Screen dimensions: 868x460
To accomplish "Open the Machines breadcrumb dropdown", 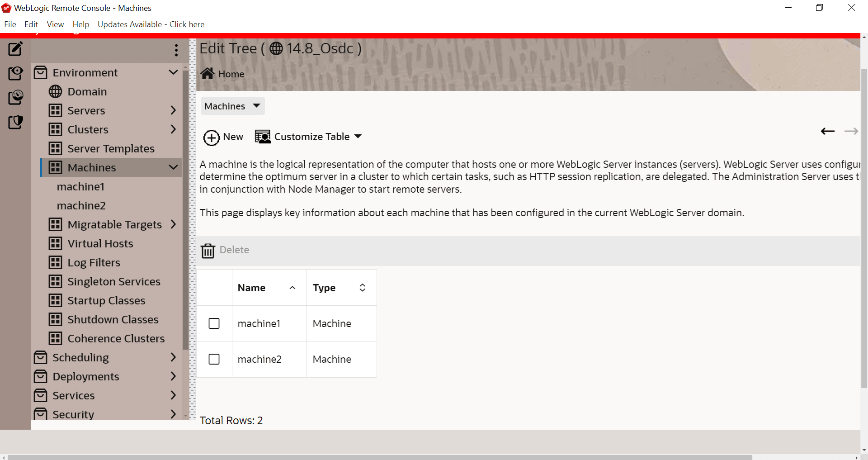I will pos(232,106).
